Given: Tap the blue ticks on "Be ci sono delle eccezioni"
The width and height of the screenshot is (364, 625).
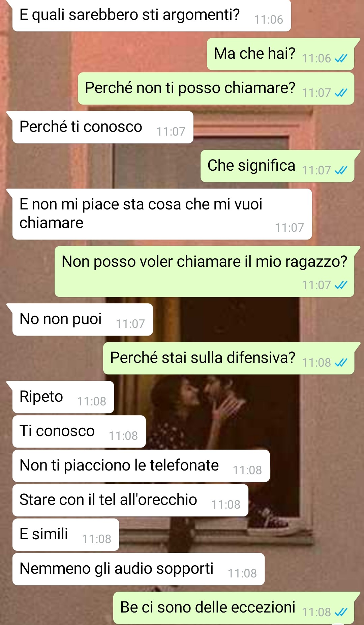Looking at the screenshot, I should tap(341, 612).
